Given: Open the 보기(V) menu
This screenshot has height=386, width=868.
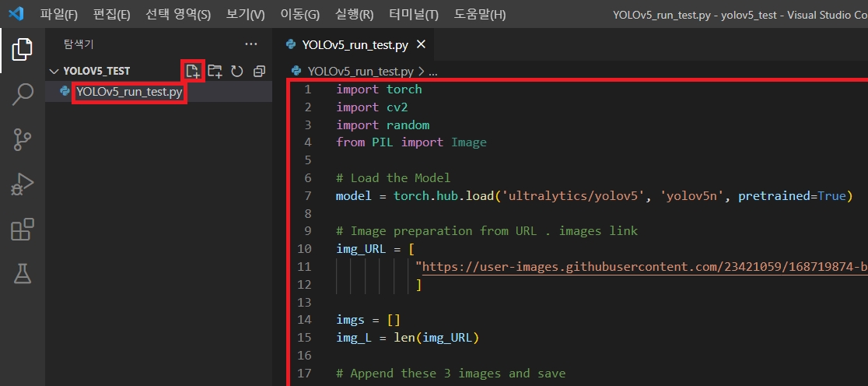Looking at the screenshot, I should click(x=245, y=15).
